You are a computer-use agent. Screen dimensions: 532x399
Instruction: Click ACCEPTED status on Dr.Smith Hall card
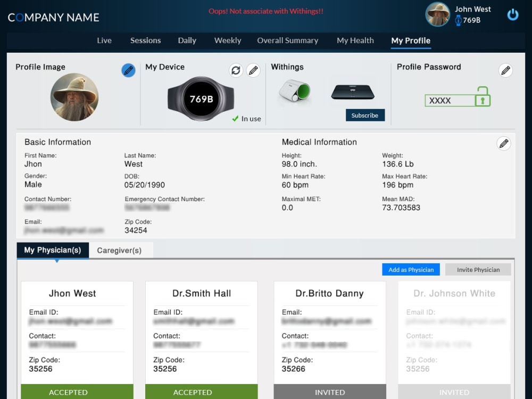(202, 392)
